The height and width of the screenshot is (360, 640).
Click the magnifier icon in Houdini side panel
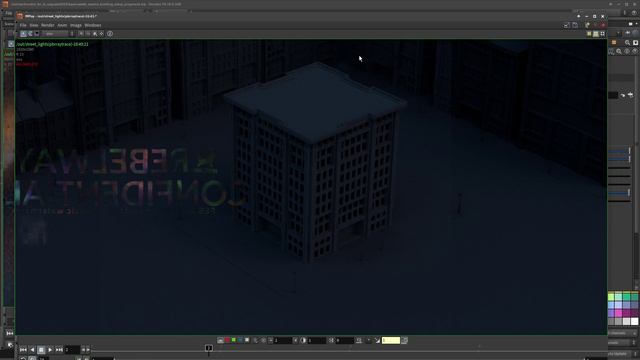click(627, 42)
